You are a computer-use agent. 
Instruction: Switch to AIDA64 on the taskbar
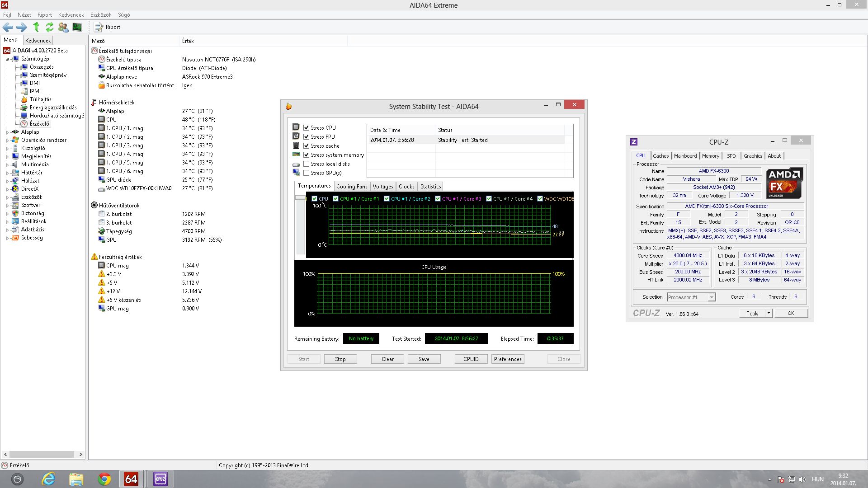(x=131, y=479)
